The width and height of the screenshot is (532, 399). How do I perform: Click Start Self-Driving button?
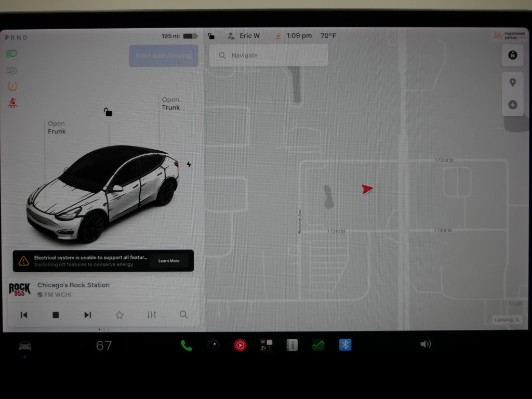click(x=163, y=56)
